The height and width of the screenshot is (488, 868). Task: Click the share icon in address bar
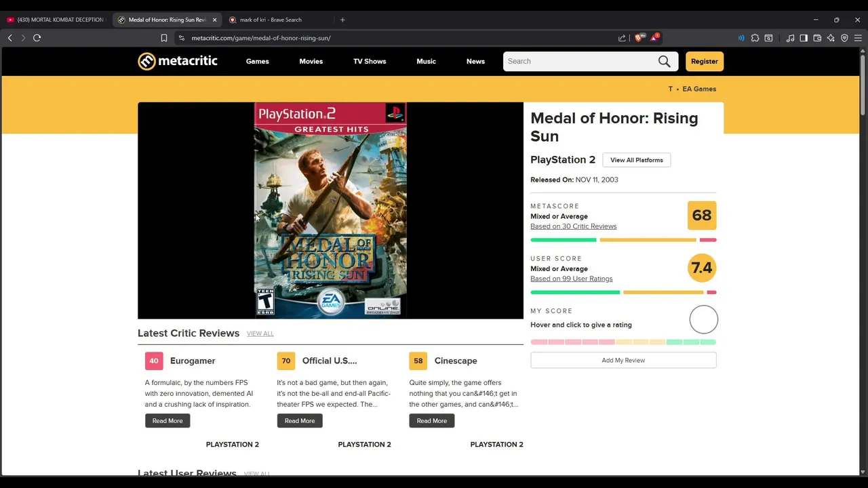point(622,38)
